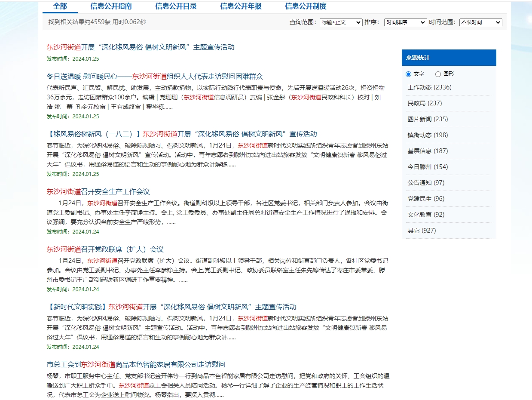Image resolution: width=532 pixels, height=400 pixels.
Task: Filter results by 工作动态 (2336)
Action: (429, 87)
